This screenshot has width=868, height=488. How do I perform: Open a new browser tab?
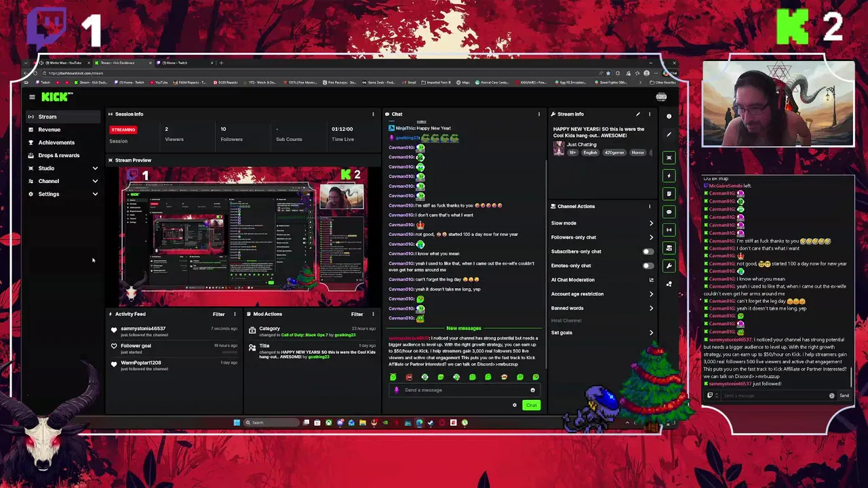point(221,63)
